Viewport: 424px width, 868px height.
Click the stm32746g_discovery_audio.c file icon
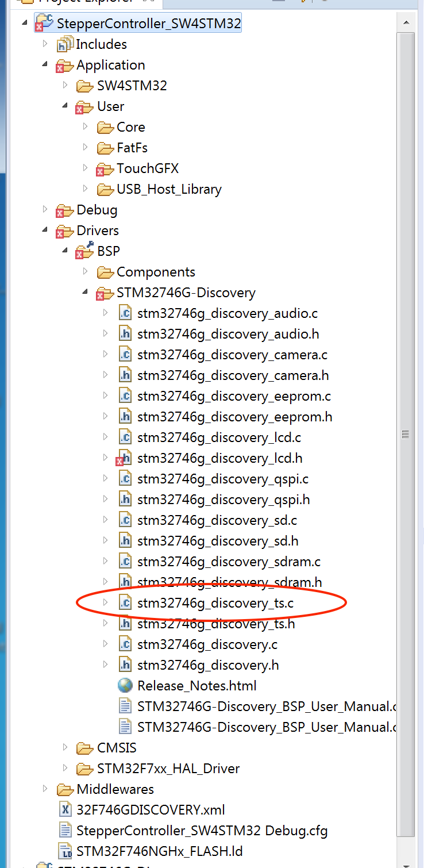click(x=125, y=313)
